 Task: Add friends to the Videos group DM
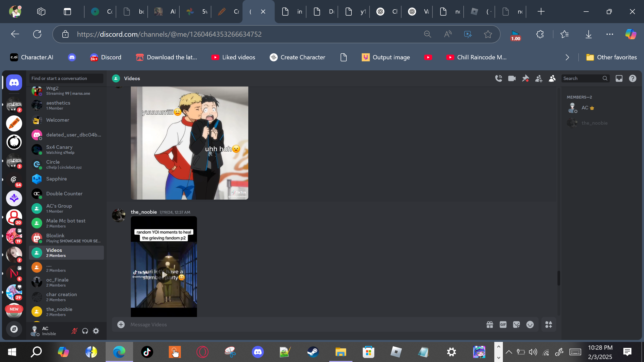click(539, 78)
